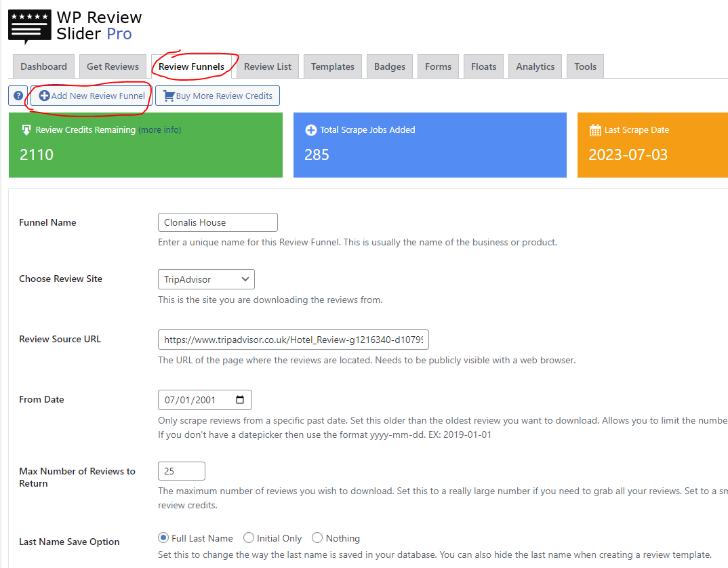Open the From Date calendar picker icon
The height and width of the screenshot is (568, 728).
(x=240, y=400)
